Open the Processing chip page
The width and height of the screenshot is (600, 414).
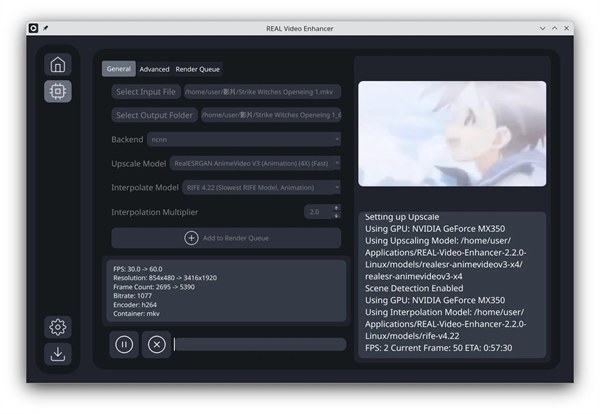[x=58, y=91]
